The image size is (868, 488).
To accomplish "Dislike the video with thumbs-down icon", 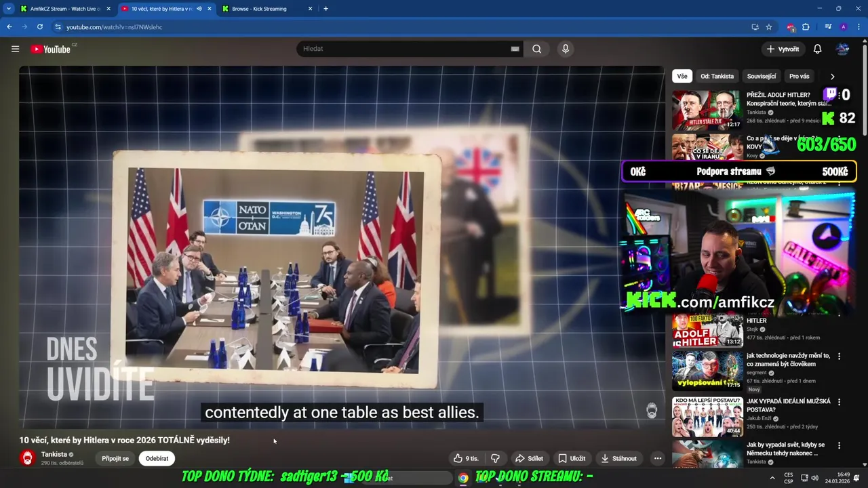I will 495,458.
